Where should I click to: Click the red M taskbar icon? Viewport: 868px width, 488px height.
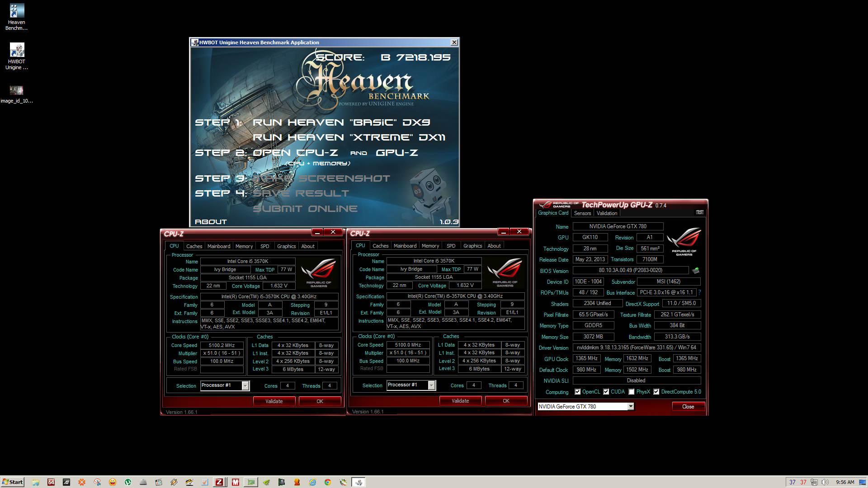click(235, 482)
